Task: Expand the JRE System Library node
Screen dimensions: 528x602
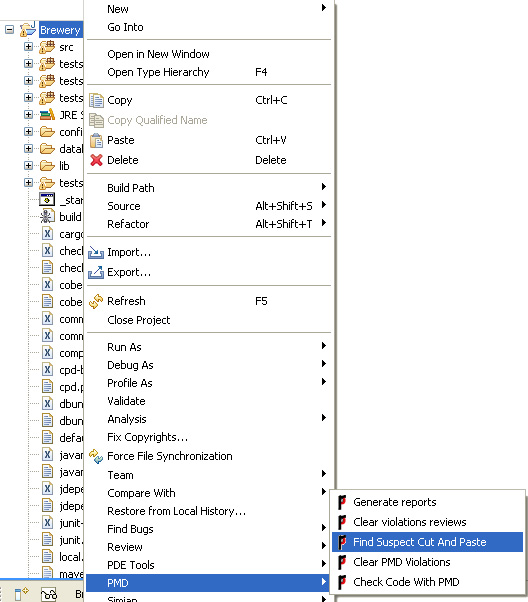Action: 28,114
